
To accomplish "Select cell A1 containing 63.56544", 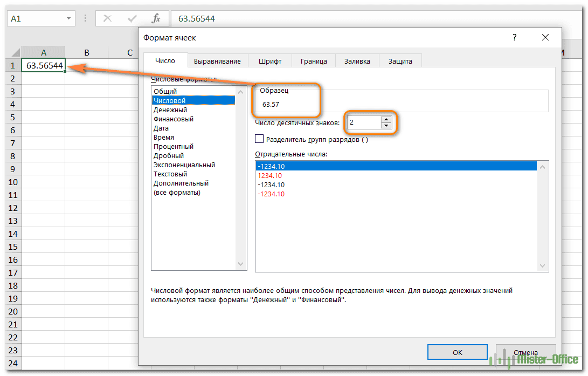I will 43,65.
